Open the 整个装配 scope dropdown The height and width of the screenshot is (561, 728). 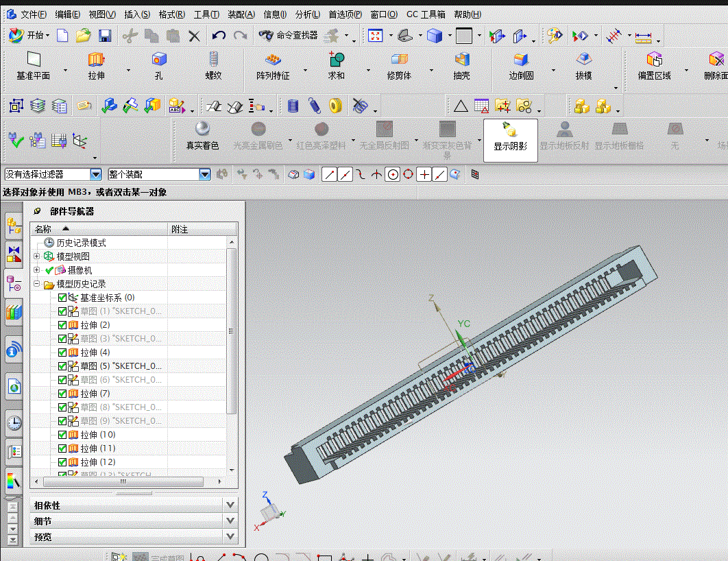206,174
